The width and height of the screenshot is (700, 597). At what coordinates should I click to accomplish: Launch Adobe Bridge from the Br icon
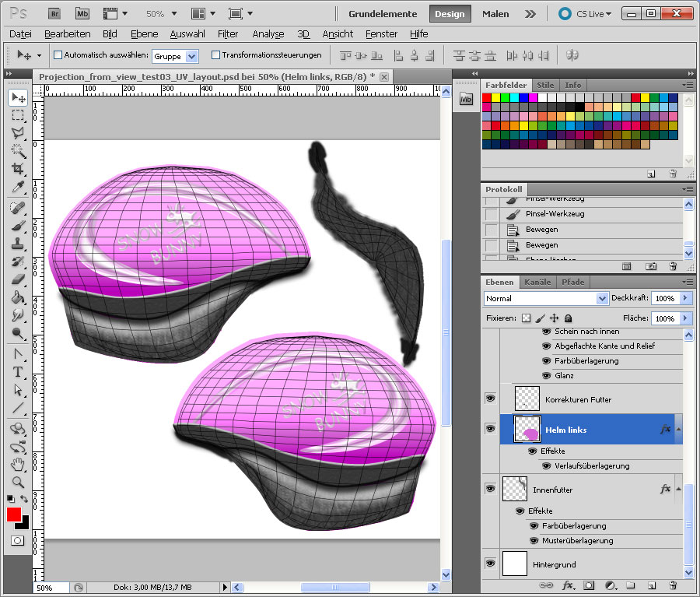(55, 13)
